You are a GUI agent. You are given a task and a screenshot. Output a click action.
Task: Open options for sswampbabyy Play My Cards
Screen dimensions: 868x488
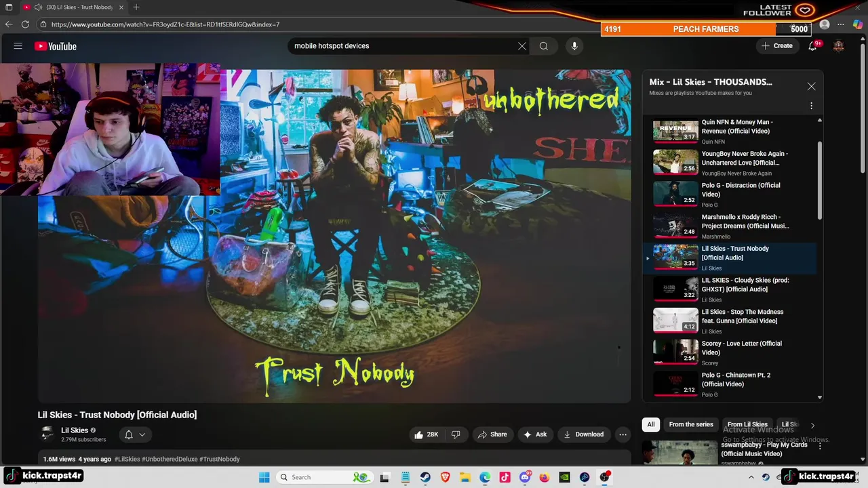pos(820,447)
